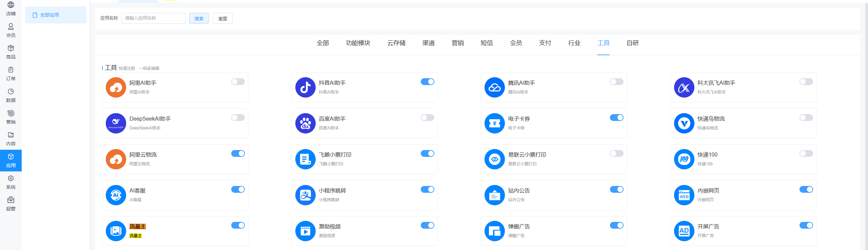This screenshot has width=868, height=250.
Task: Open the 营销 sidebar section
Action: [x=11, y=117]
